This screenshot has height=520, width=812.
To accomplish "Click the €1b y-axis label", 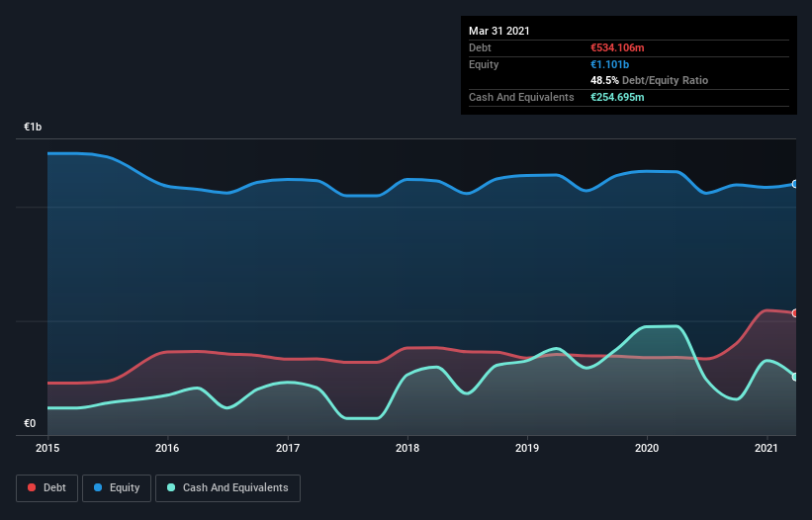I will pyautogui.click(x=33, y=127).
